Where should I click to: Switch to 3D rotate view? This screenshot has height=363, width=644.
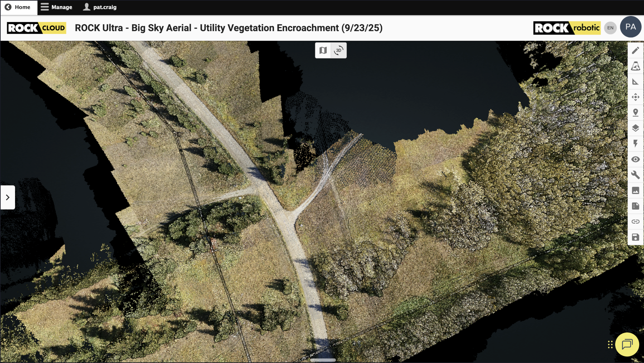click(x=339, y=50)
